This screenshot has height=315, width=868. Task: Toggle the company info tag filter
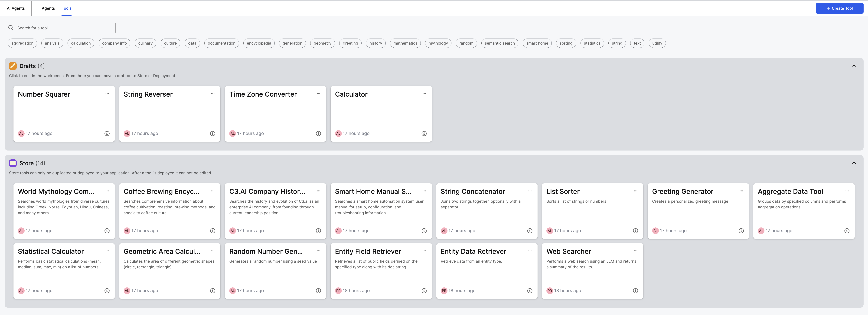114,43
